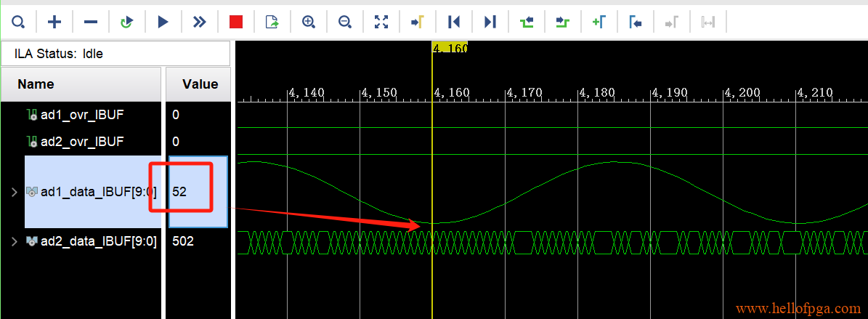
Task: Click the Export ILA data icon
Action: tap(272, 22)
